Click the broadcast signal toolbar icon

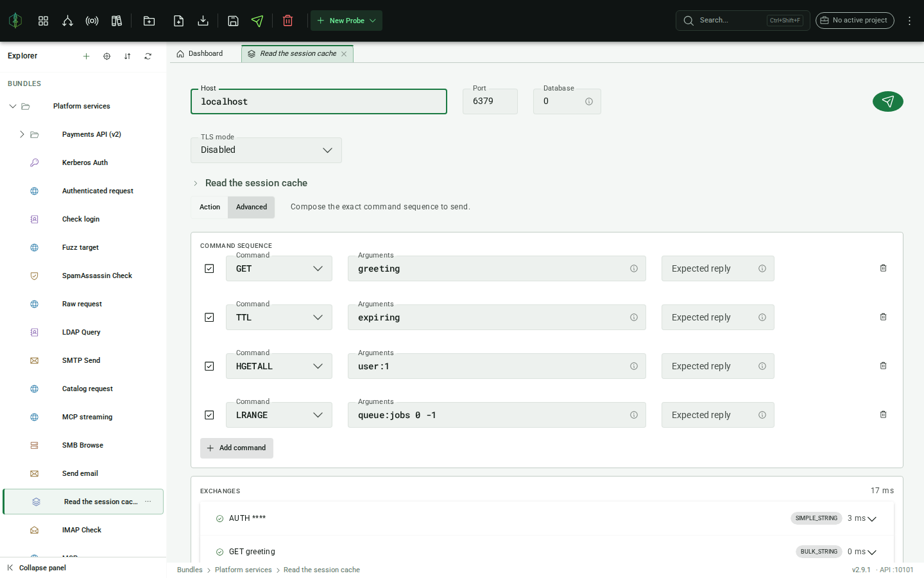92,21
